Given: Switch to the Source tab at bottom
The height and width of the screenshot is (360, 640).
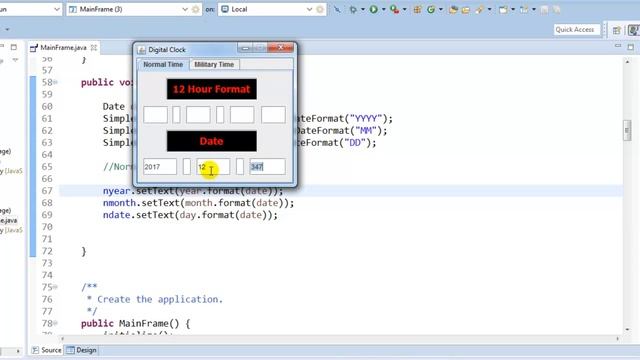Looking at the screenshot, I should point(47,350).
